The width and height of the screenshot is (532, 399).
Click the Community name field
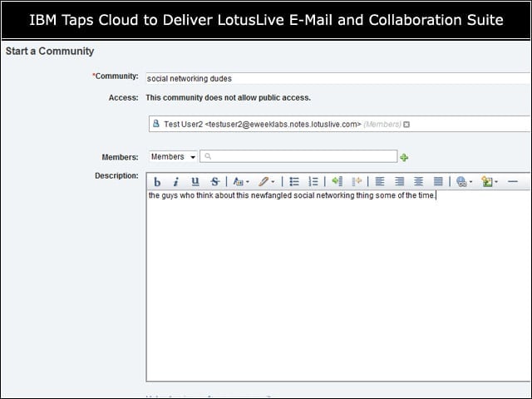338,78
